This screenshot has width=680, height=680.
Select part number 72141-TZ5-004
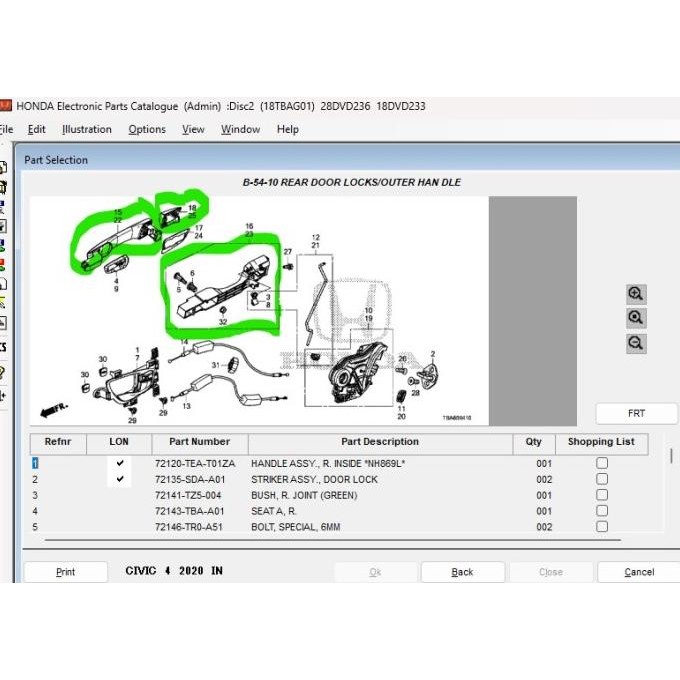click(188, 495)
